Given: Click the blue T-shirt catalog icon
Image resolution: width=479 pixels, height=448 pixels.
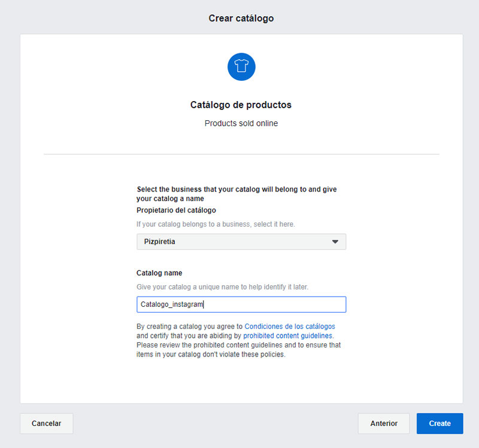Looking at the screenshot, I should 241,67.
